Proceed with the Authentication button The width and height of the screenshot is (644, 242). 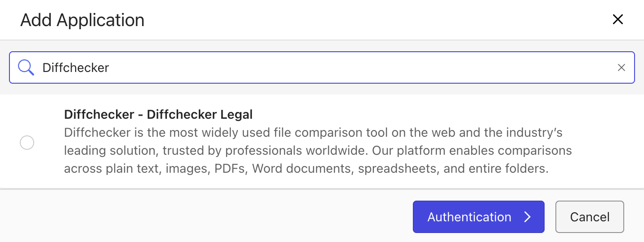click(479, 217)
